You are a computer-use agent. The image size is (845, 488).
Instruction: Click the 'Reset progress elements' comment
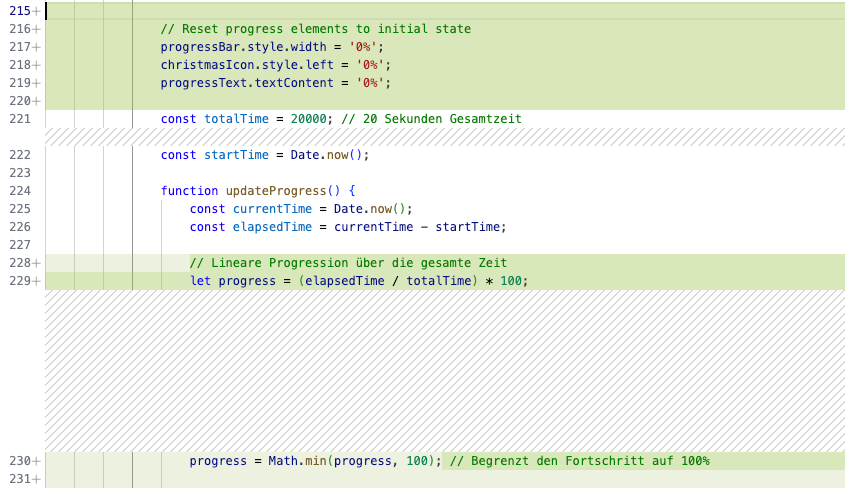pyautogui.click(x=315, y=29)
